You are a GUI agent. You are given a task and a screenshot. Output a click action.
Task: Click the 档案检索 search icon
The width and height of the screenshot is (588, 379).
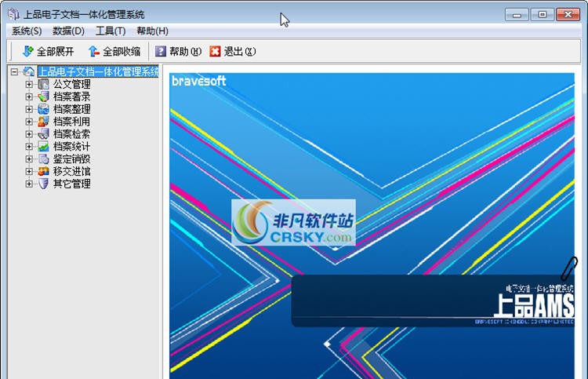[43, 134]
